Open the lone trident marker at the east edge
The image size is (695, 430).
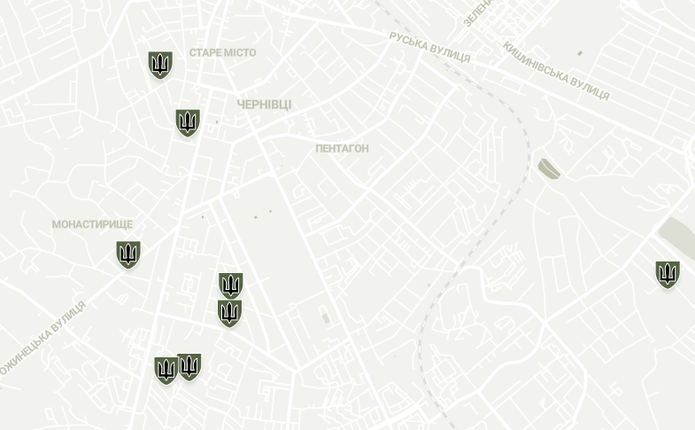pos(668,274)
